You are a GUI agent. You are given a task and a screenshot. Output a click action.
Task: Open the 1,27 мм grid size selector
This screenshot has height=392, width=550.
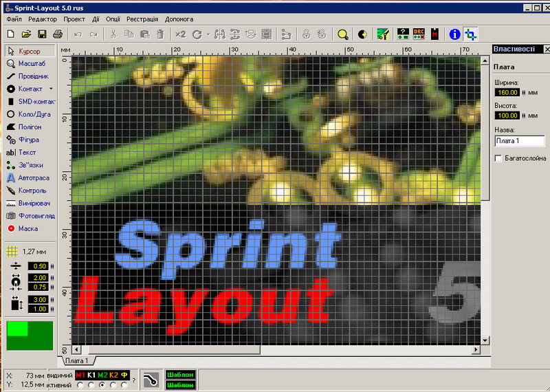tap(27, 251)
